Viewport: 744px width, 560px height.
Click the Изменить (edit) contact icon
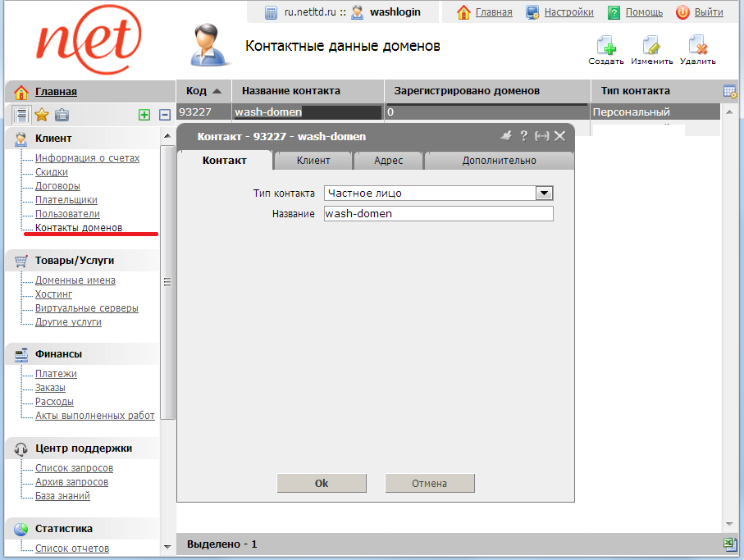pos(651,46)
